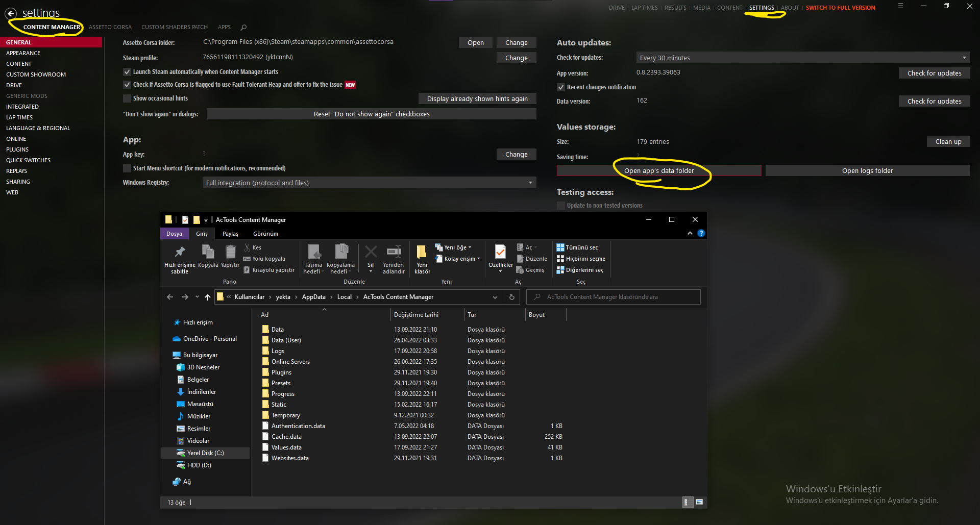Open recent locations dropdown in Explorer
Screen dimensions: 980x525
pos(197,297)
